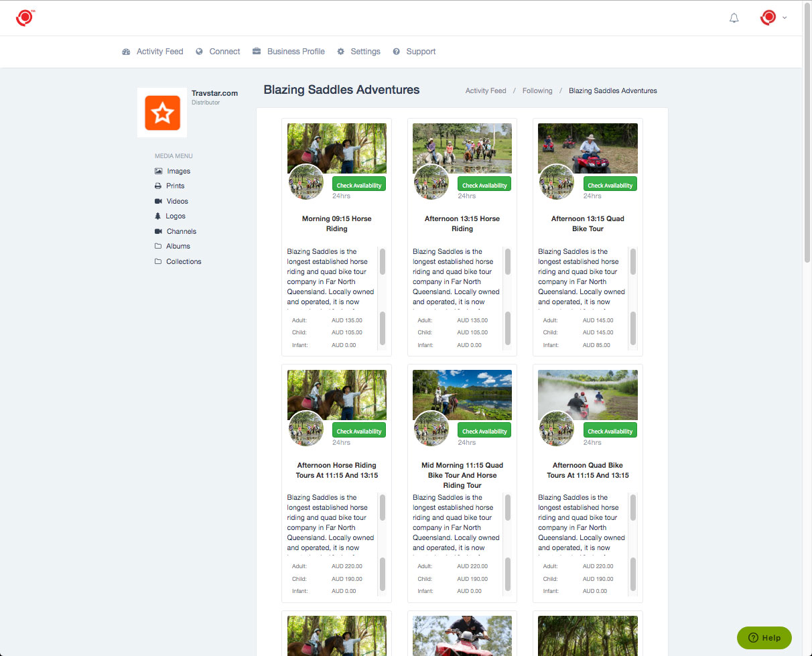The width and height of the screenshot is (812, 656).
Task: Select the title Afternoon 13:15 Quad Bike Tour
Action: pos(588,224)
